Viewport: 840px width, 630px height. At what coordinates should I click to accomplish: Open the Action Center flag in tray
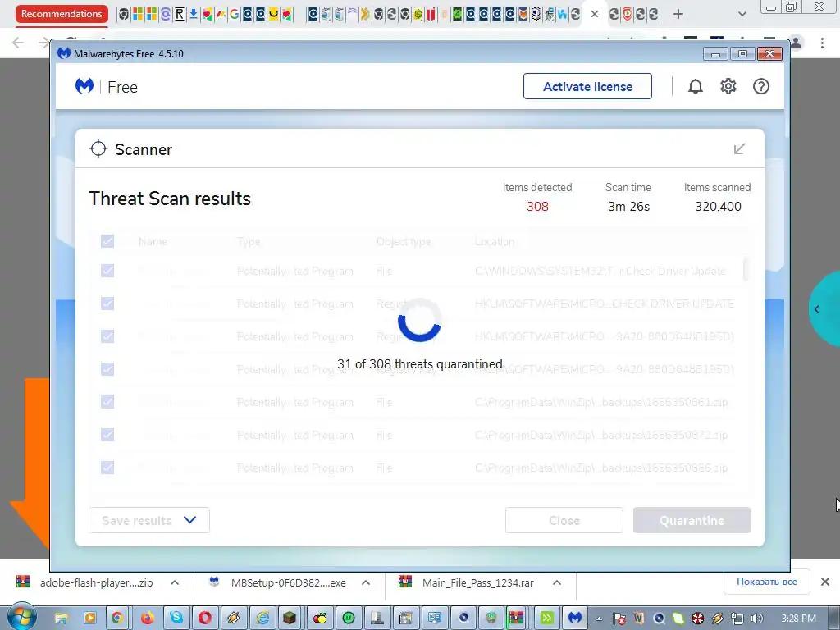tap(619, 619)
